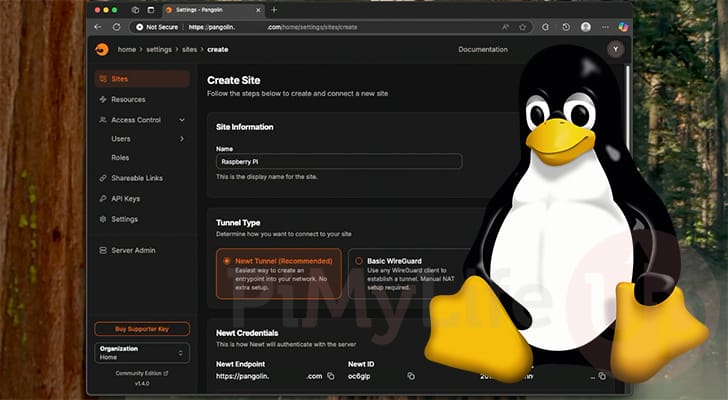
Task: Open Roles under Access Control
Action: click(x=120, y=158)
